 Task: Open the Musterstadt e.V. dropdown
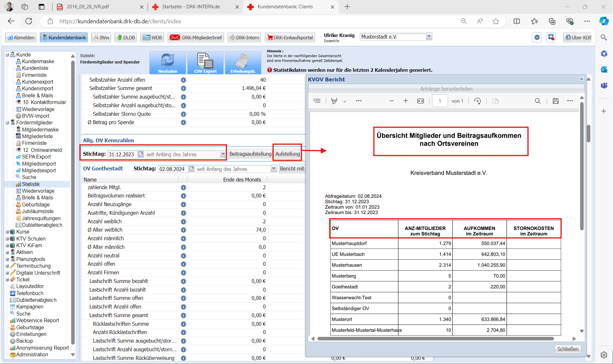pyautogui.click(x=429, y=37)
